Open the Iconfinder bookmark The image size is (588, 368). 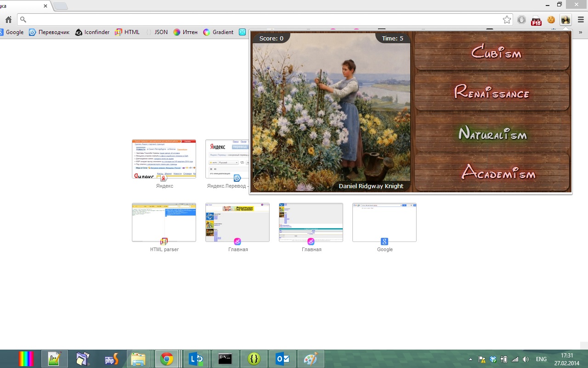[x=92, y=32]
